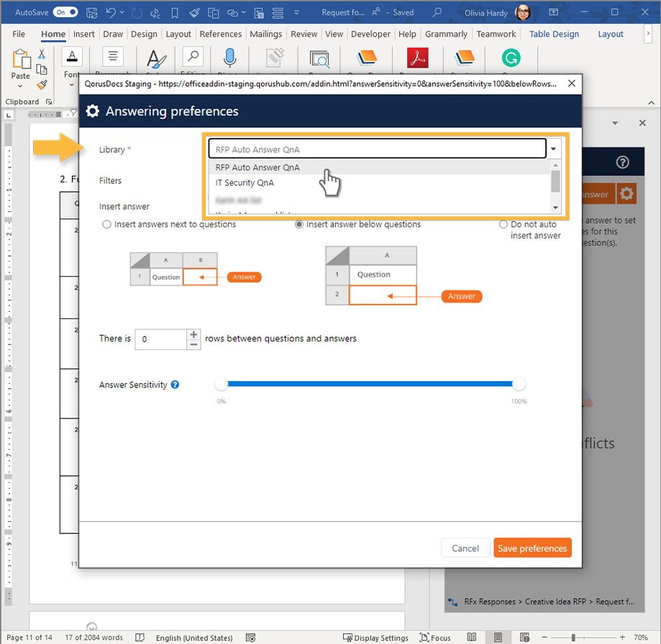This screenshot has height=644, width=661.
Task: Open the Editing search icon
Action: [x=193, y=57]
